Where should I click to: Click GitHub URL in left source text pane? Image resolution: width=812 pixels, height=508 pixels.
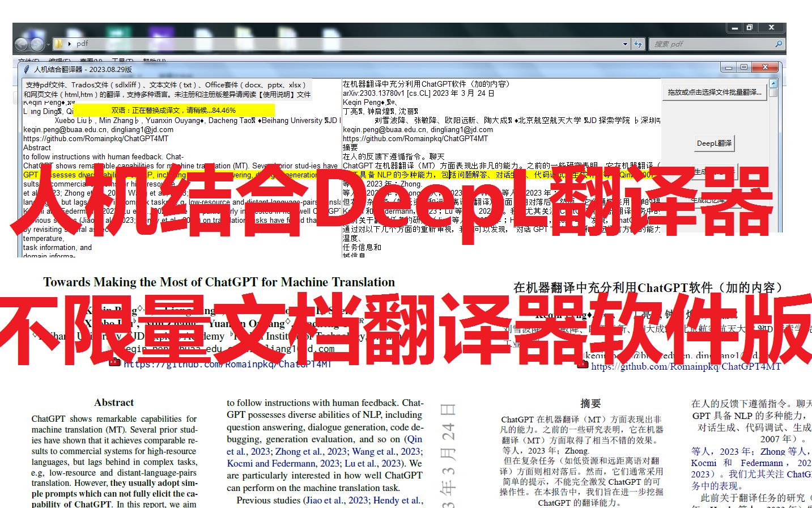pyautogui.click(x=96, y=138)
